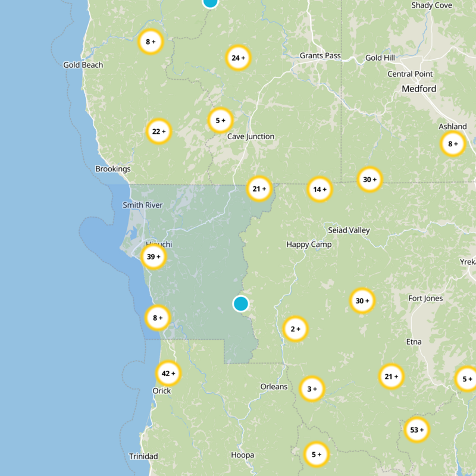Select the Gold Beach label
Image resolution: width=476 pixels, height=476 pixels.
[83, 65]
